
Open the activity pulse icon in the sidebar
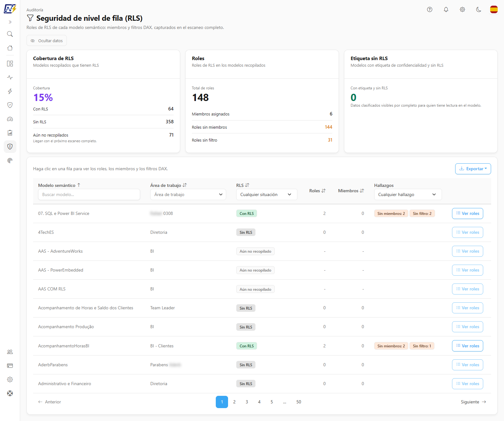(10, 77)
